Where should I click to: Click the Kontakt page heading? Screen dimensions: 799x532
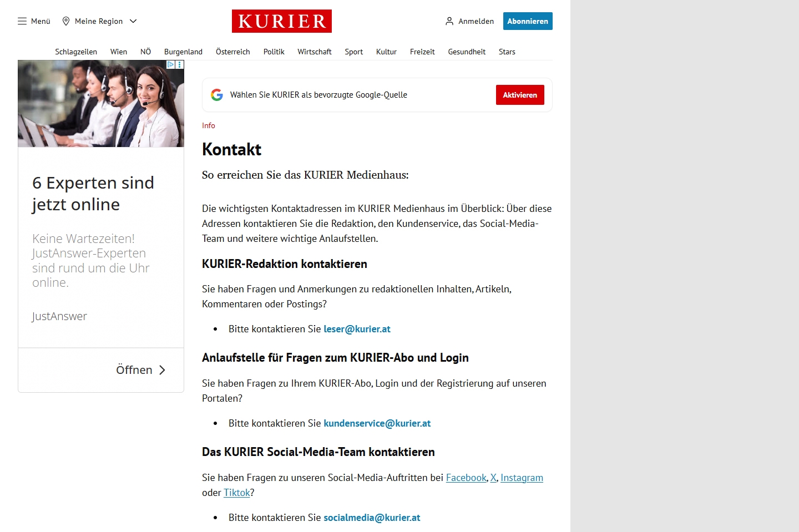231,149
